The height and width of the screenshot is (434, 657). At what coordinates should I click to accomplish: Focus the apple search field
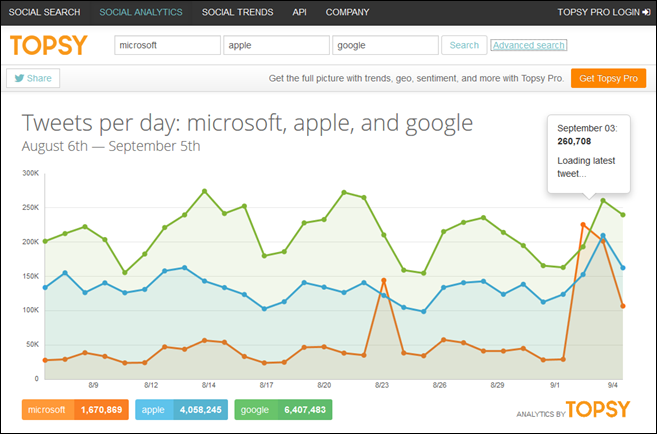pos(276,45)
